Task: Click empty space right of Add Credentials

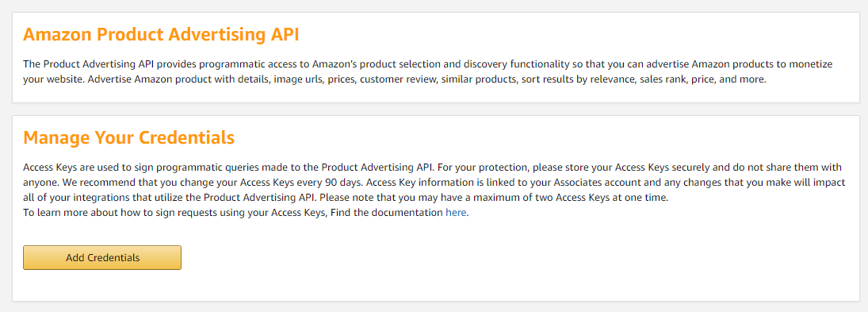Action: 499,258
